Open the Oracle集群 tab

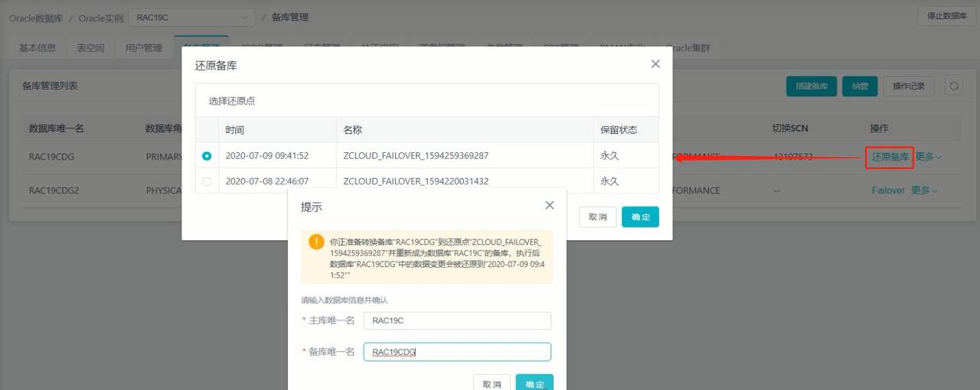(688, 47)
